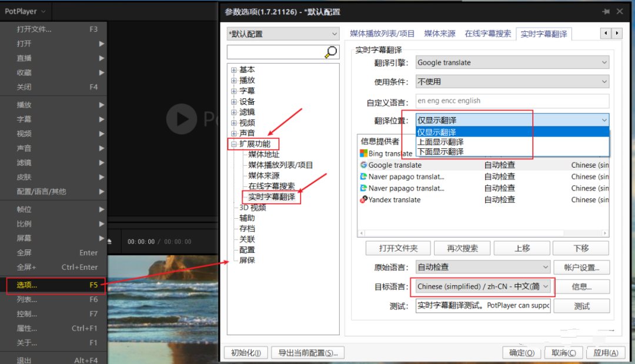This screenshot has height=364, width=635.
Task: Select 媒体地址 in the options tree
Action: pyautogui.click(x=263, y=154)
